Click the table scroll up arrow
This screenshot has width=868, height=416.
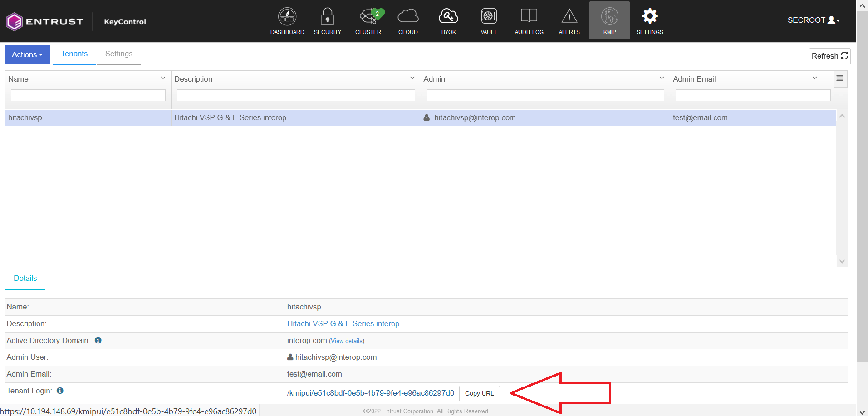coord(842,116)
